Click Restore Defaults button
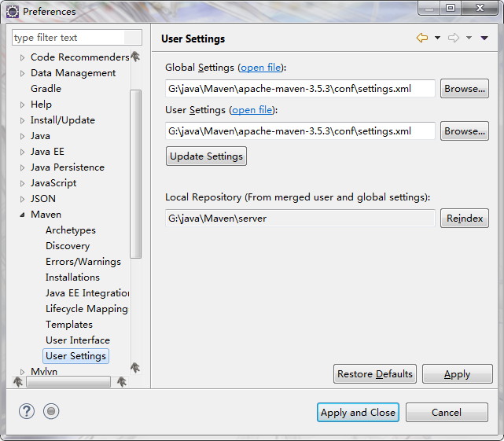 (x=375, y=374)
